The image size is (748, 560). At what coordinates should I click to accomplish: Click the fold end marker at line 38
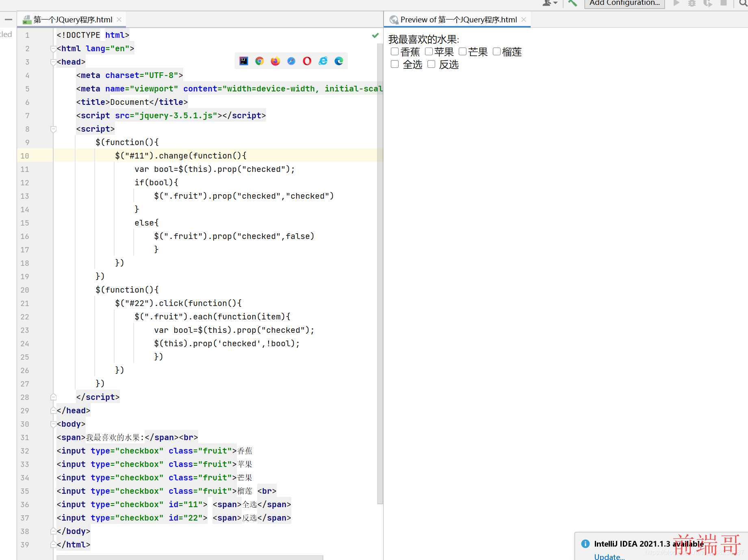(x=53, y=531)
